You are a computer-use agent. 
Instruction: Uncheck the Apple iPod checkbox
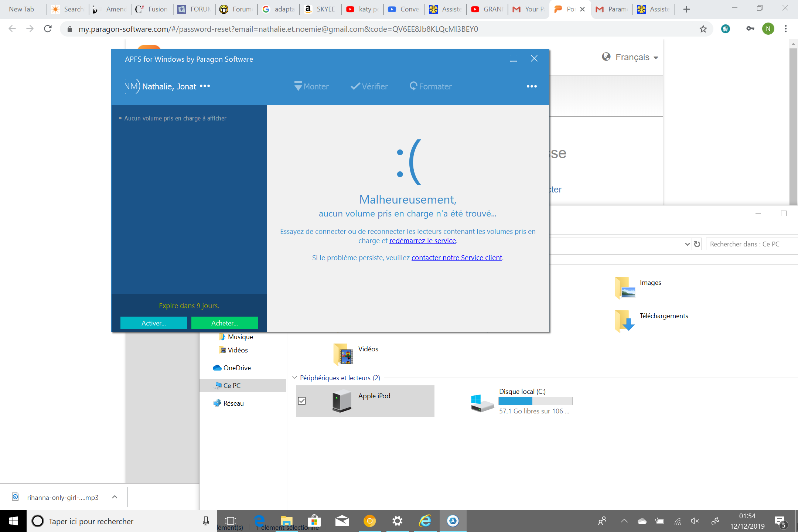pyautogui.click(x=302, y=401)
